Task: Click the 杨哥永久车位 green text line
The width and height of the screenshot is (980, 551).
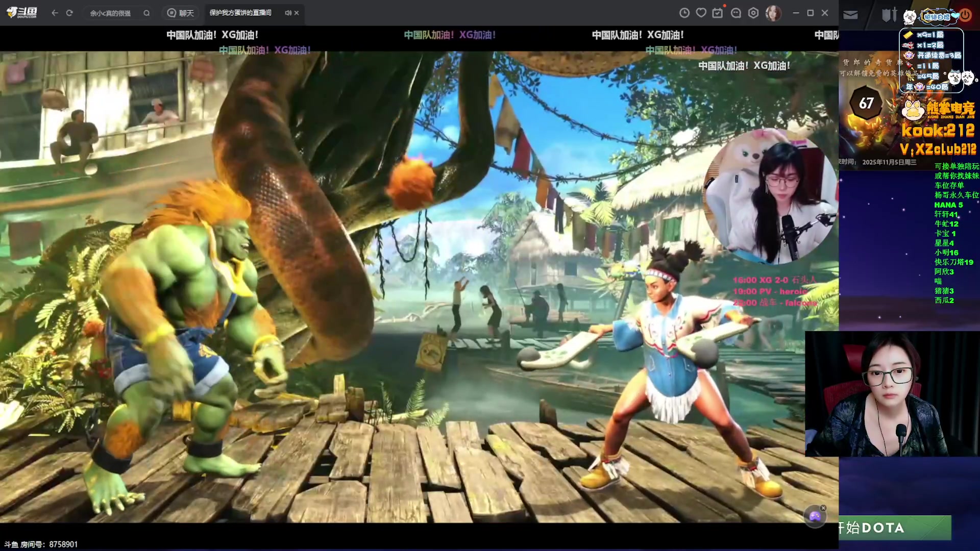Action: [x=957, y=195]
